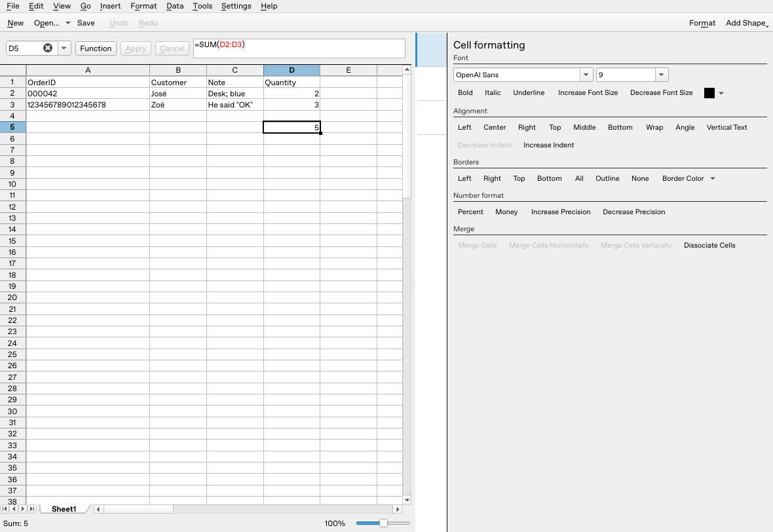Open the Tools menu
Viewport: 773px width, 532px height.
pyautogui.click(x=202, y=6)
